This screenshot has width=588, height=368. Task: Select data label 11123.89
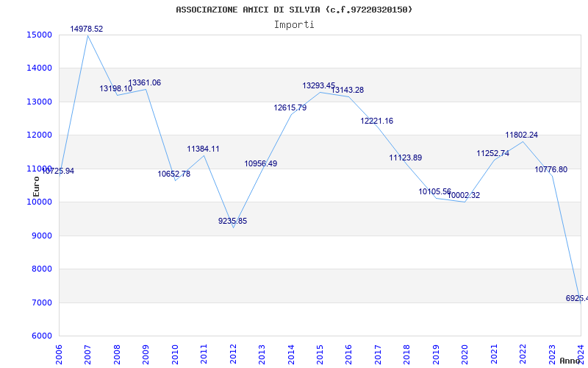tap(406, 158)
